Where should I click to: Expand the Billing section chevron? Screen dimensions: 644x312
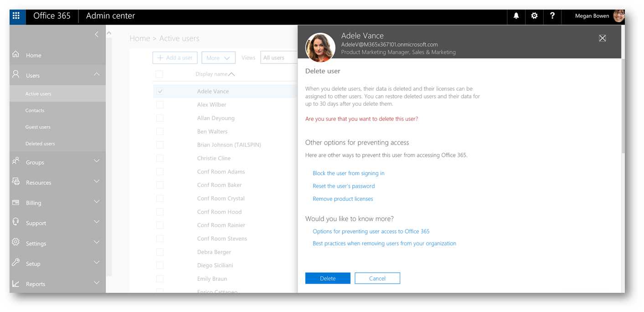pos(97,202)
